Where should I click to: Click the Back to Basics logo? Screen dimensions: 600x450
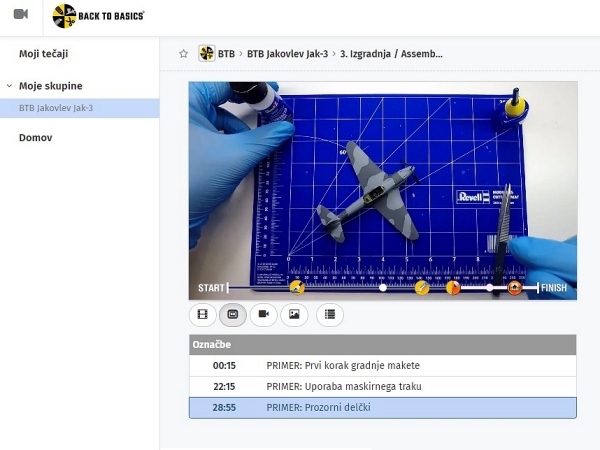[x=98, y=15]
